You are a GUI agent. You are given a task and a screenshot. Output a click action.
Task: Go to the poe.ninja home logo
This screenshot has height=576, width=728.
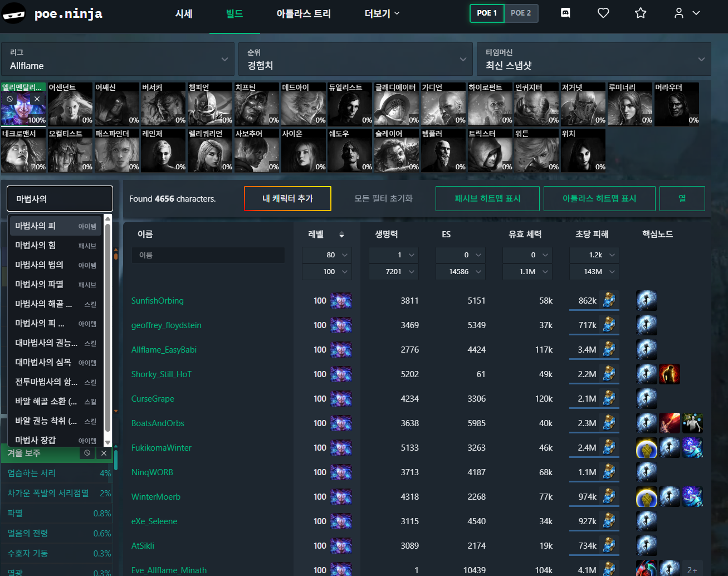coord(52,13)
